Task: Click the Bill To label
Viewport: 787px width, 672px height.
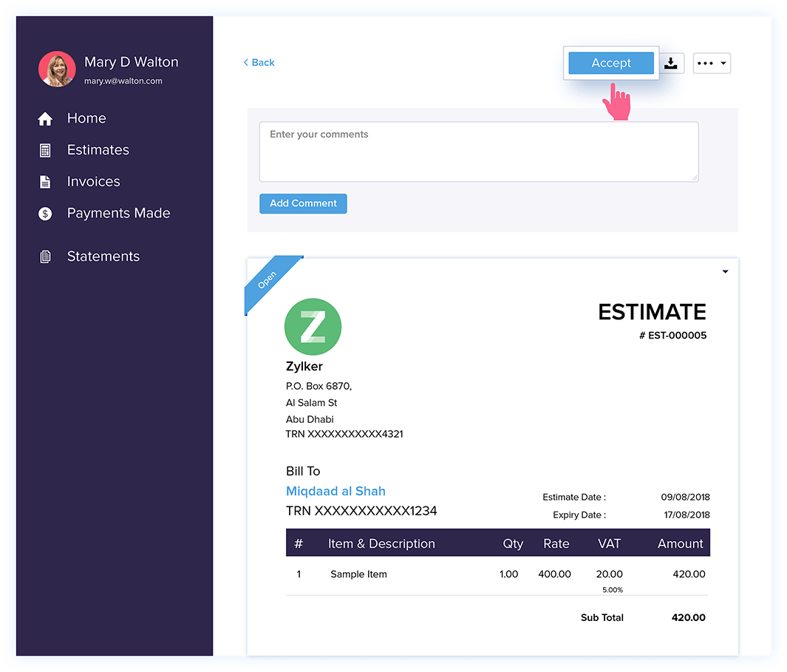Action: click(x=303, y=471)
